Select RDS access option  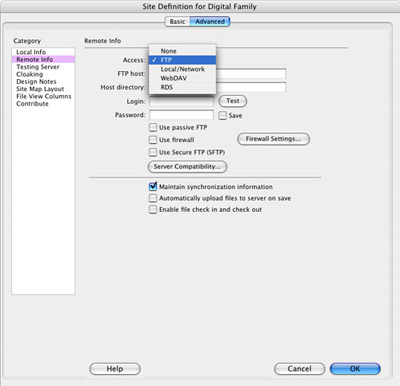click(182, 87)
